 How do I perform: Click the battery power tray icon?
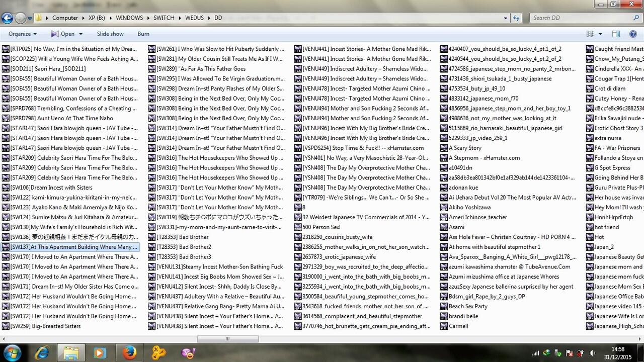pos(581,353)
